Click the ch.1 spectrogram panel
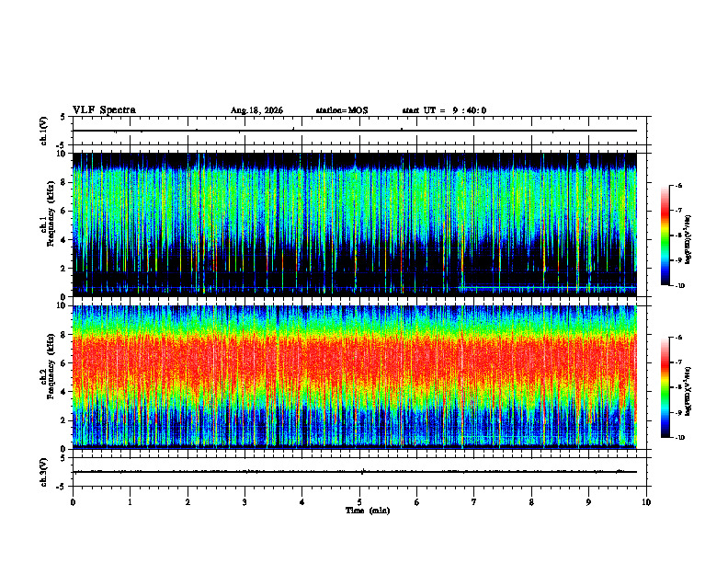Viewport: 728px width, 563px height. pyautogui.click(x=355, y=224)
